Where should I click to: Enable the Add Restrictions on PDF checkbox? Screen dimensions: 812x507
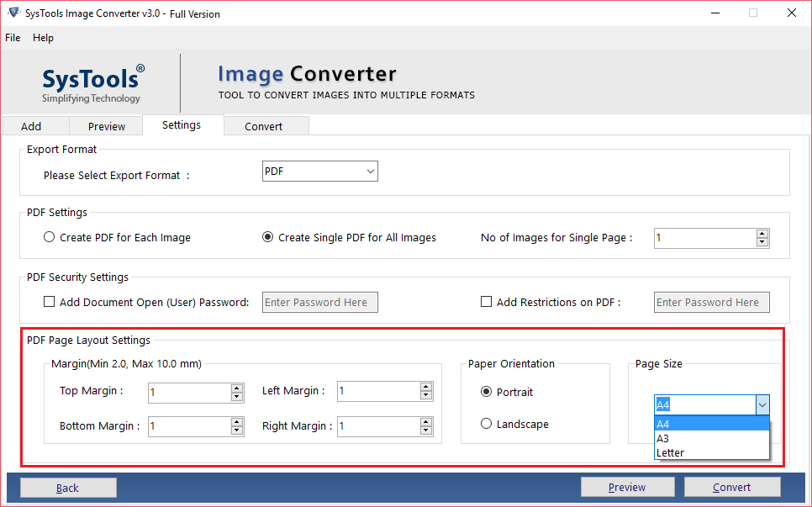pos(485,302)
